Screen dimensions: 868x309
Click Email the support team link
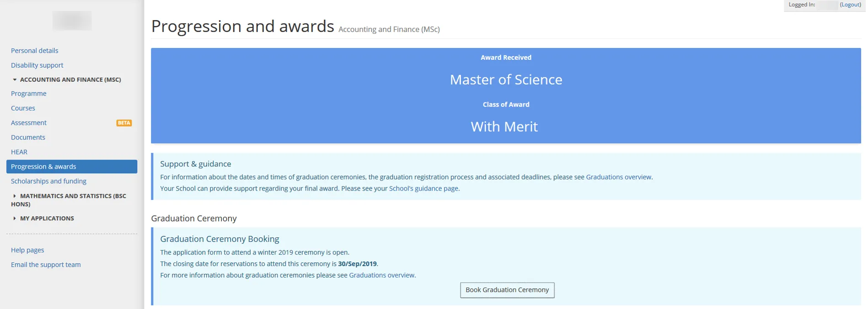46,265
